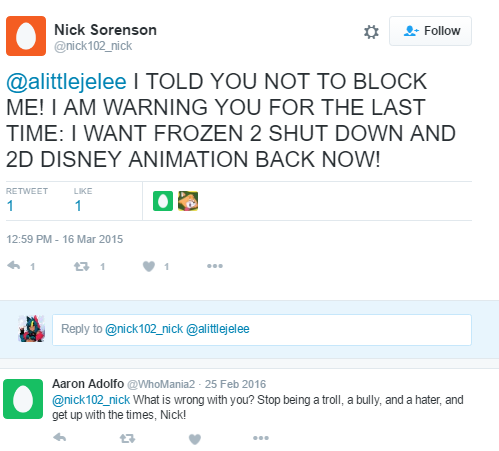Show the list of the tweet's 1 like
Viewport: 499px width, 451px height.
point(83,200)
